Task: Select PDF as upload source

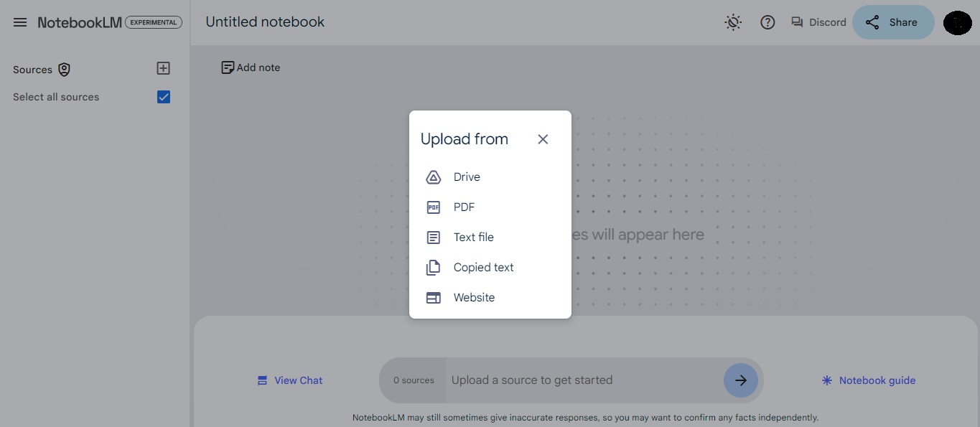Action: [x=464, y=207]
